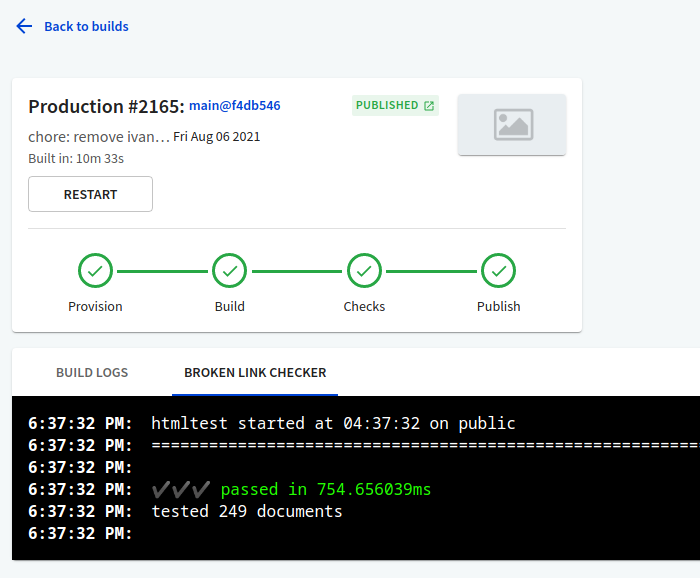700x578 pixels.
Task: Click log line 'htmltest started at 04:37:32'
Action: [333, 424]
